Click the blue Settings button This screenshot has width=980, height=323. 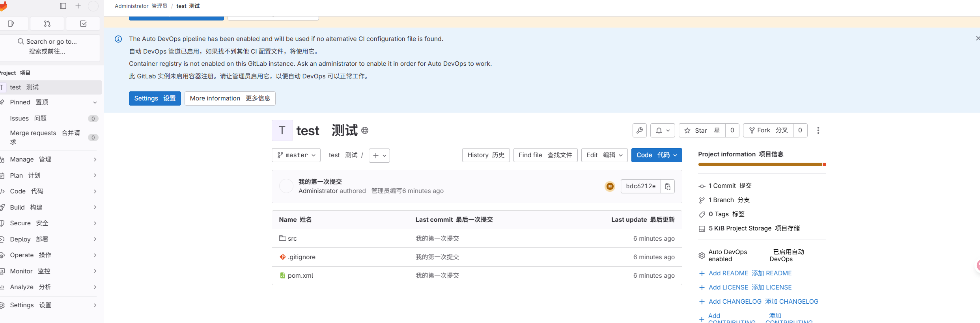click(155, 98)
